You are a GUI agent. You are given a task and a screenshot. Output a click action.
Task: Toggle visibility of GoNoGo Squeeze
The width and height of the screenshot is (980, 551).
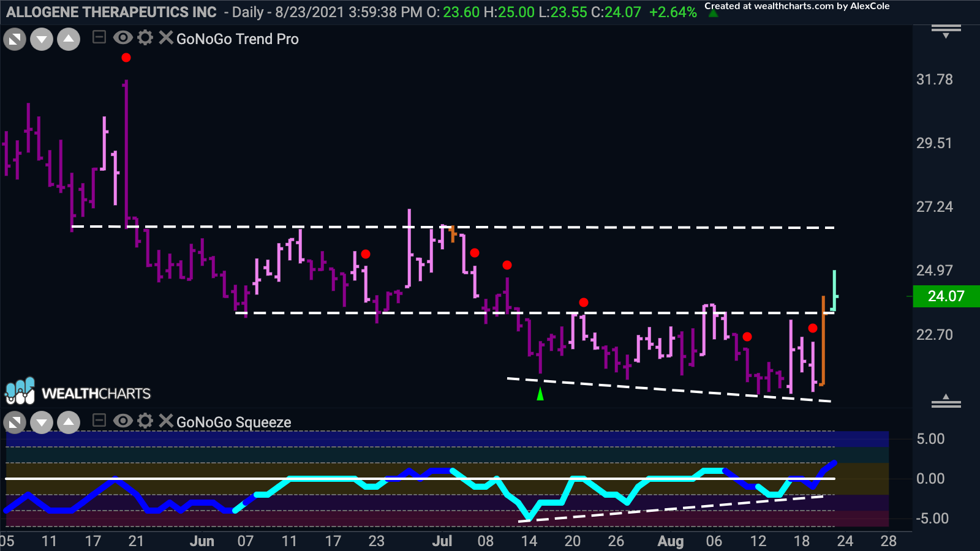pos(123,421)
